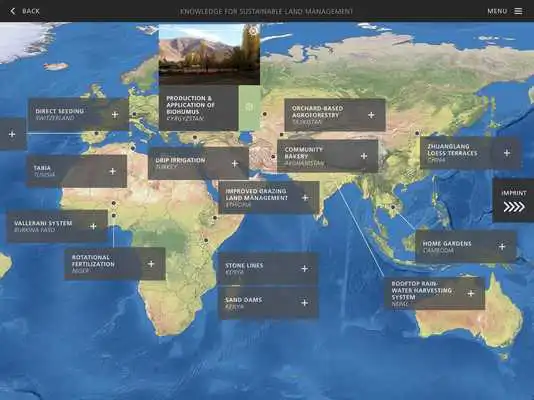
Task: Click the partially hidden plus card at left edge
Action: (12, 134)
